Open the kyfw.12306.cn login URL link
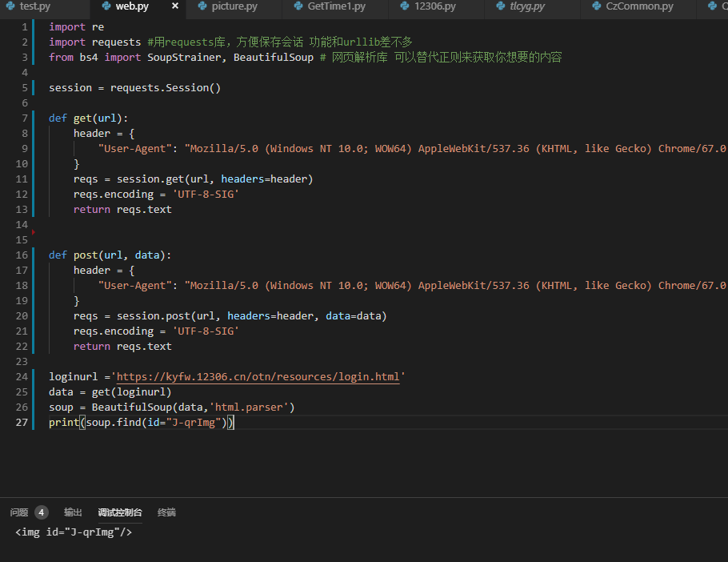 [x=258, y=377]
